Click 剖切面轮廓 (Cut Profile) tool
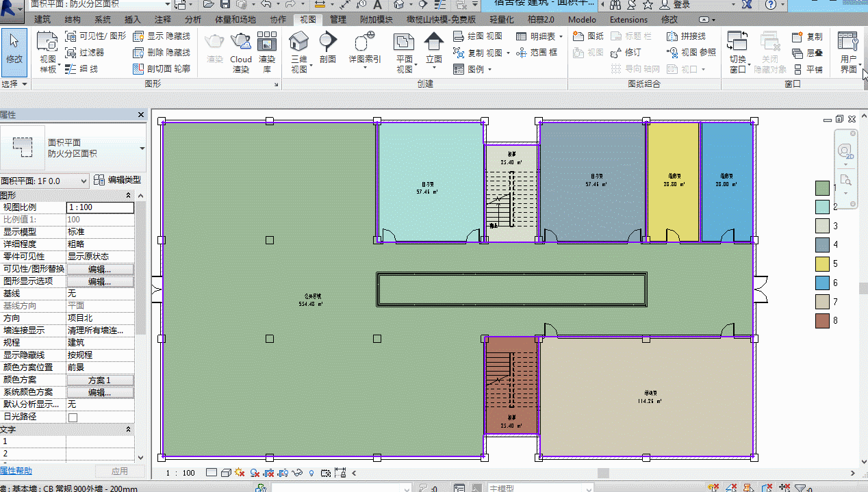The width and height of the screenshot is (868, 492). (x=161, y=68)
